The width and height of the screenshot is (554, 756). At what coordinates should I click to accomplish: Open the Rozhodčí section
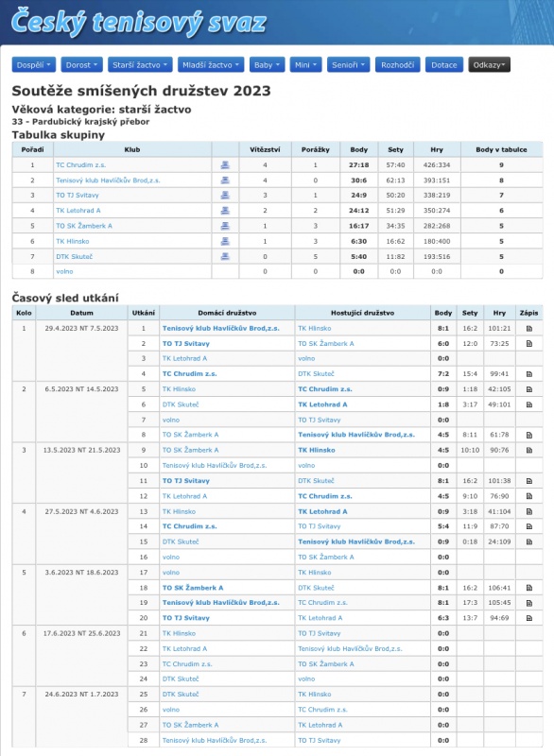[397, 64]
